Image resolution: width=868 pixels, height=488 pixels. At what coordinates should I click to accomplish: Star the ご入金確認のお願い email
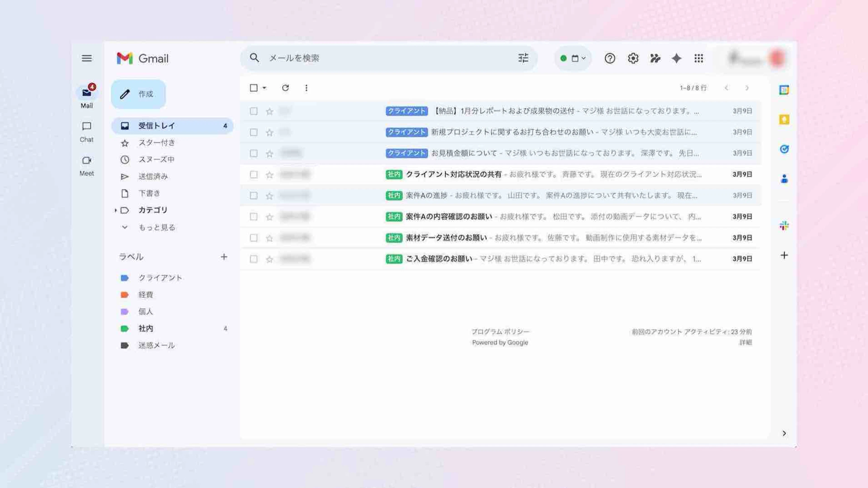(x=269, y=259)
